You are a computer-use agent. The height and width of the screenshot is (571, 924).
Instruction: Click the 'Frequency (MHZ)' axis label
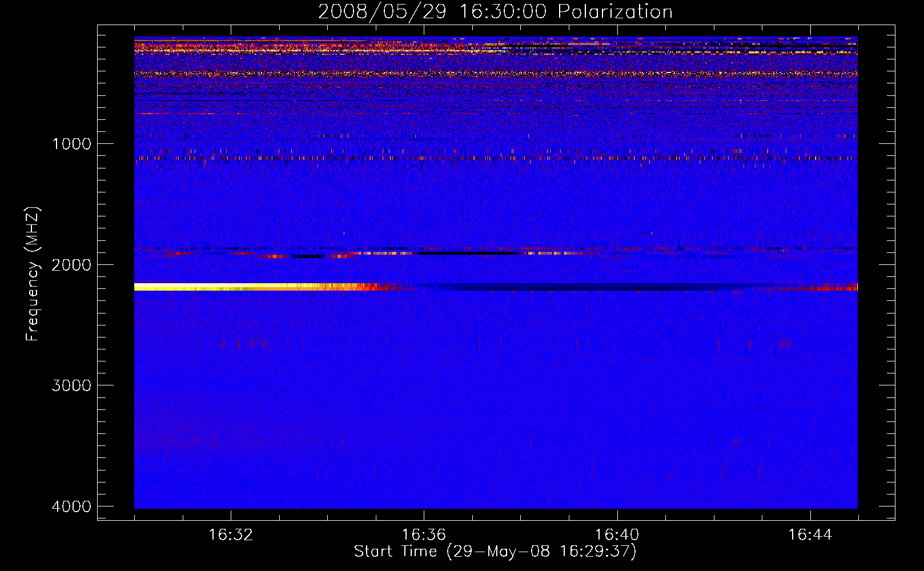[32, 274]
